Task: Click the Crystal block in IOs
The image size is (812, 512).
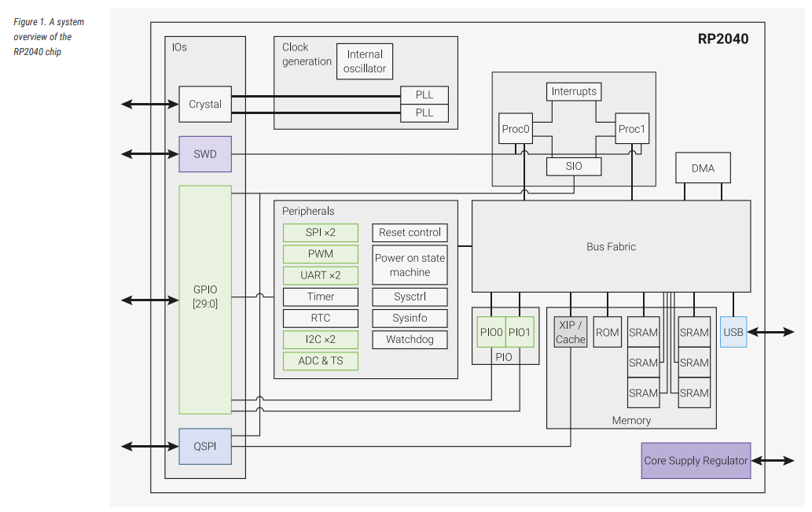Action: tap(205, 104)
